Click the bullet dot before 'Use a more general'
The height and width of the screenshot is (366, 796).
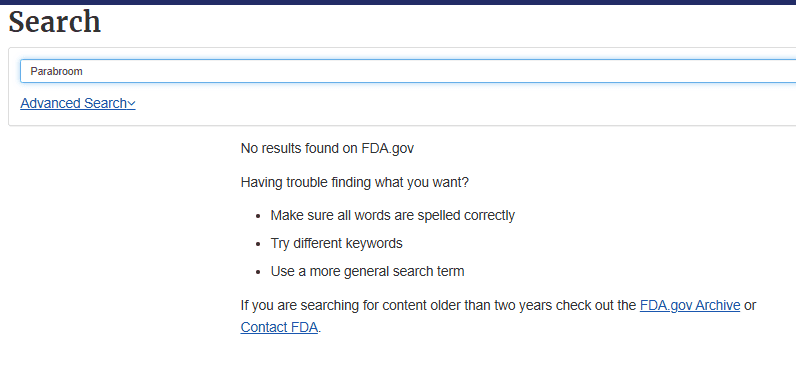tap(259, 272)
